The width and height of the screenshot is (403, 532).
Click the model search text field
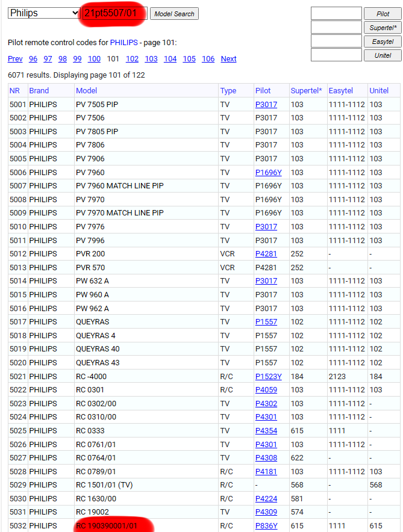[x=114, y=13]
